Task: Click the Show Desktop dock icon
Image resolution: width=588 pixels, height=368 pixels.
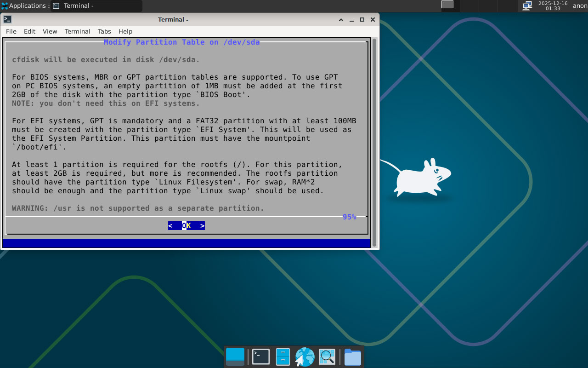Action: pos(235,357)
